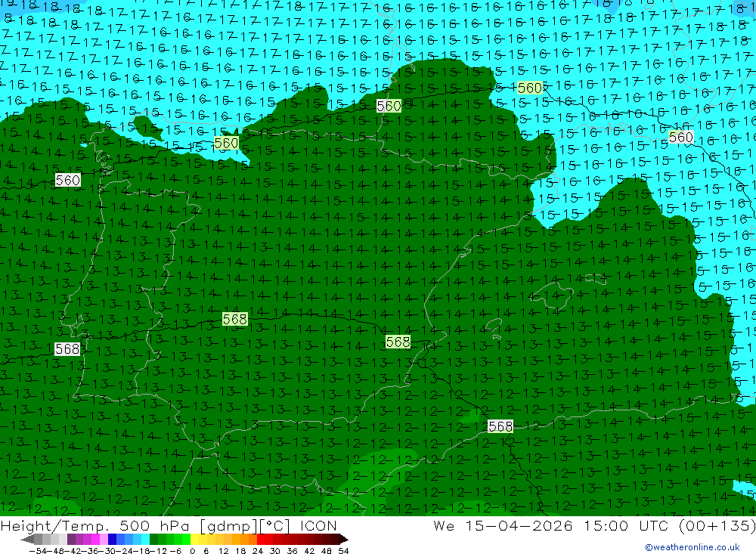The width and height of the screenshot is (756, 554).
Task: Click the rightmost 568 contour label
Action: 500,426
